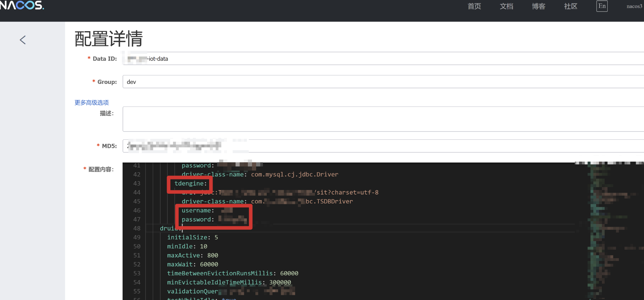The image size is (644, 300).
Task: Expand 更多高级选项 link
Action: pyautogui.click(x=92, y=102)
